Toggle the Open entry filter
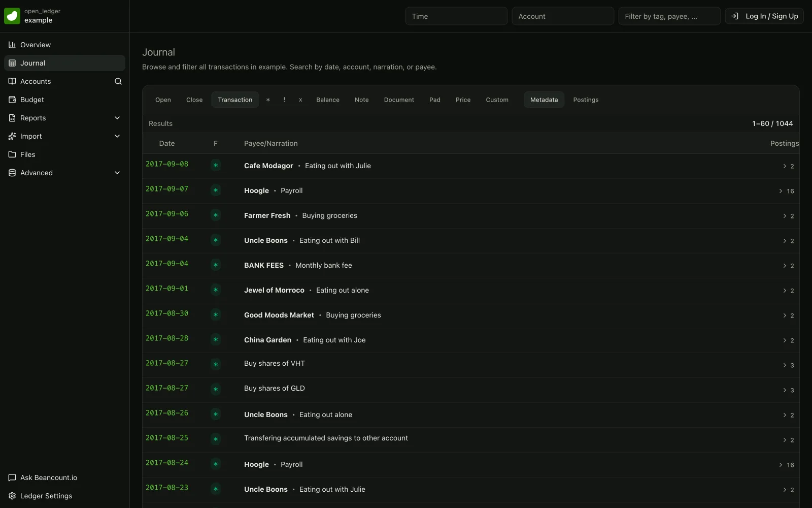Image resolution: width=812 pixels, height=508 pixels. [x=163, y=100]
